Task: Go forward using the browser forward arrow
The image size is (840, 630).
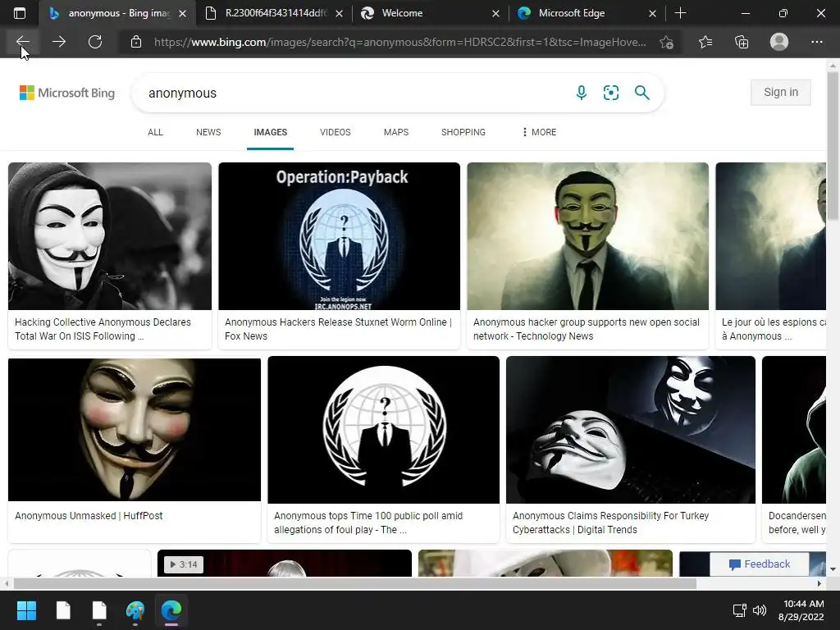Action: [x=59, y=42]
